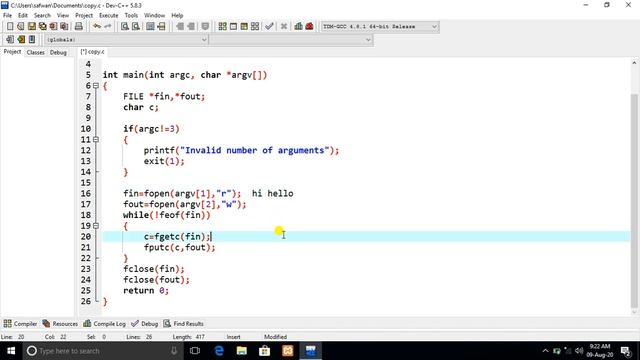Open the Resources bottom panel tab

point(60,324)
